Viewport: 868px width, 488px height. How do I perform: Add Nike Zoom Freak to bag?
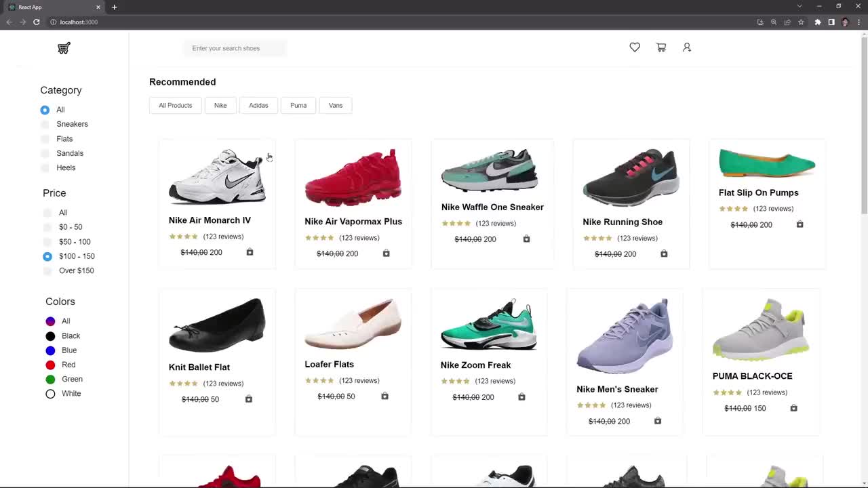pyautogui.click(x=521, y=396)
